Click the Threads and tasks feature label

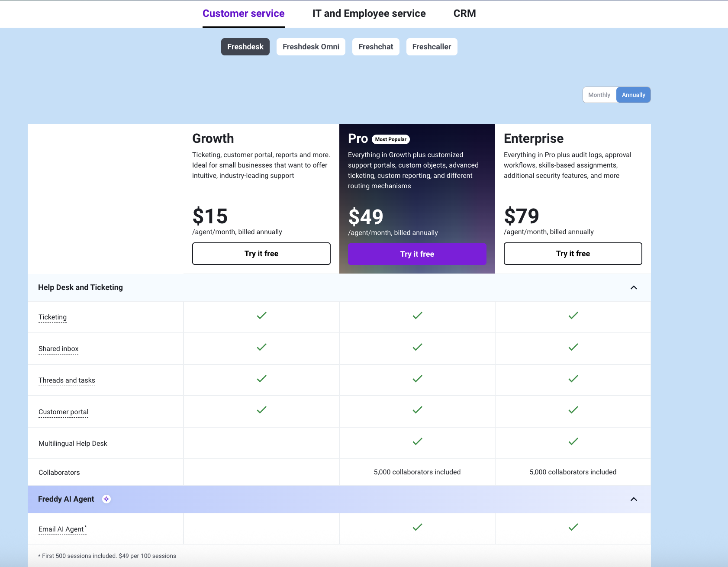pos(67,380)
